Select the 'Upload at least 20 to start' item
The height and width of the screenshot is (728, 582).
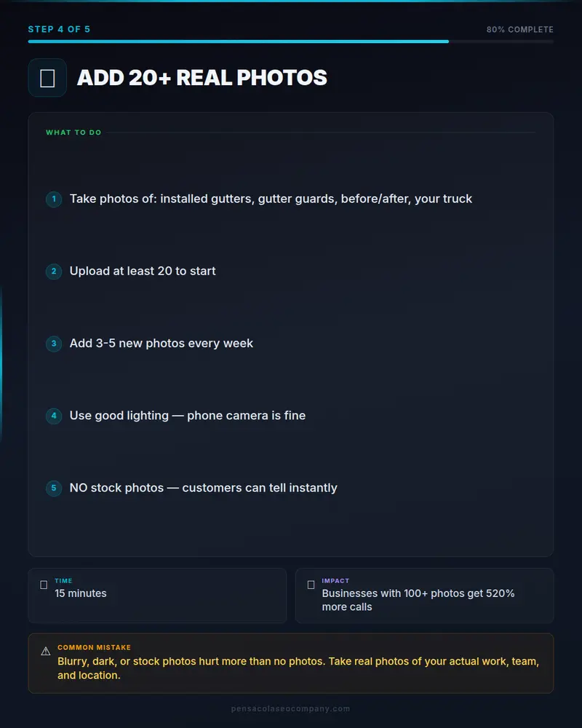point(143,271)
